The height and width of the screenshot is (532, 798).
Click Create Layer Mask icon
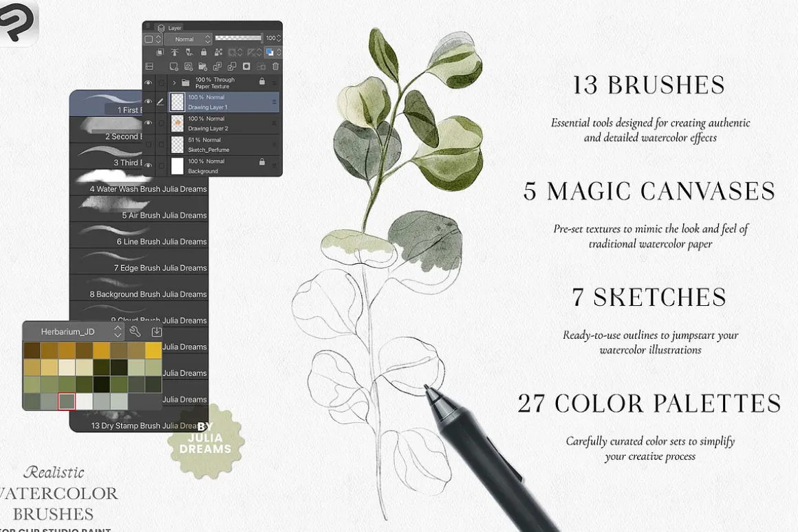(246, 66)
